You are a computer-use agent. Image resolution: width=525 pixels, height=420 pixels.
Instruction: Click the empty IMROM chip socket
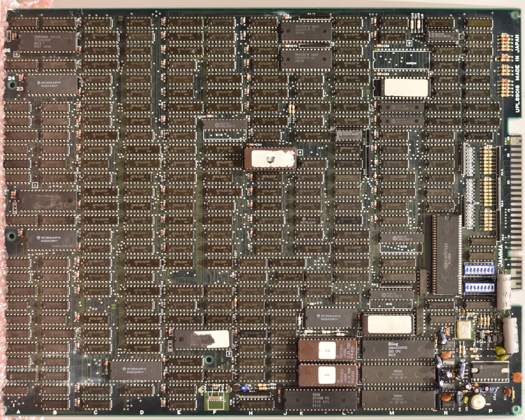401,60
